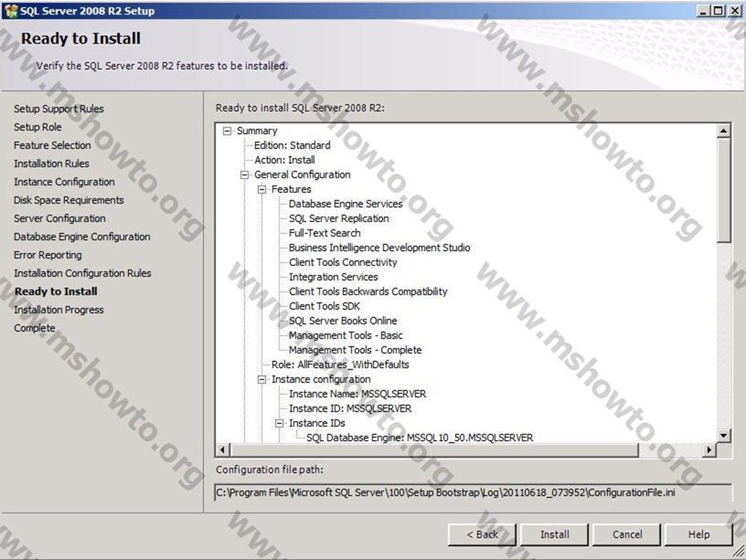Click the configuration file path field
Viewport: 746px width, 560px height.
472,493
